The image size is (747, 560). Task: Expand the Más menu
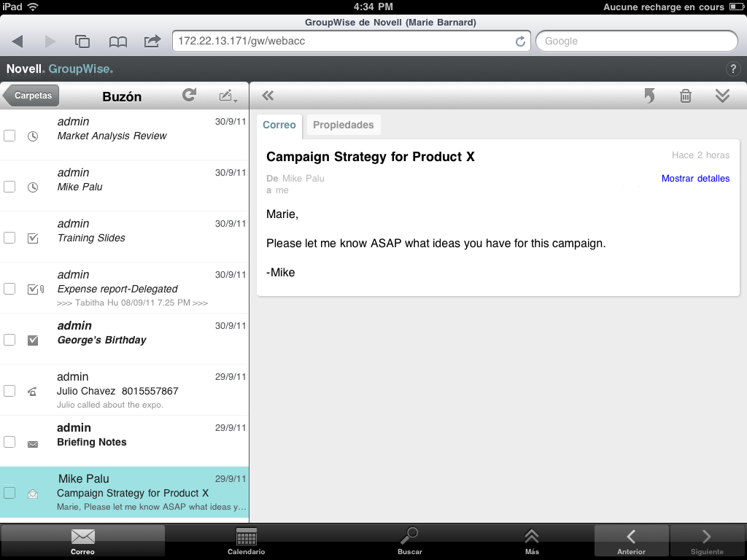click(532, 541)
